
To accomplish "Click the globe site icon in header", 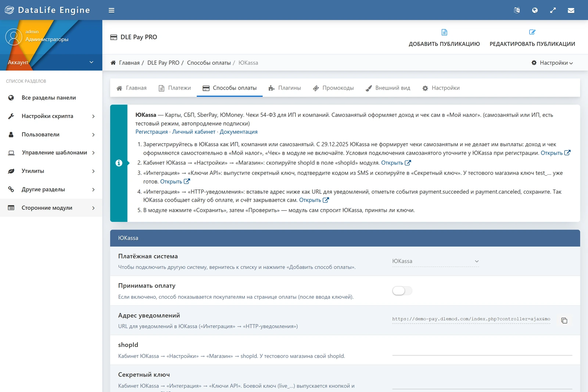I will click(535, 10).
